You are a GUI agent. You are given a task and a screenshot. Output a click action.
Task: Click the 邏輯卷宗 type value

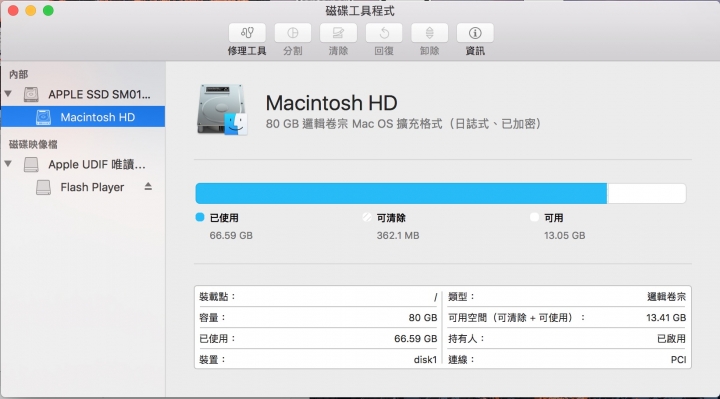pos(666,297)
